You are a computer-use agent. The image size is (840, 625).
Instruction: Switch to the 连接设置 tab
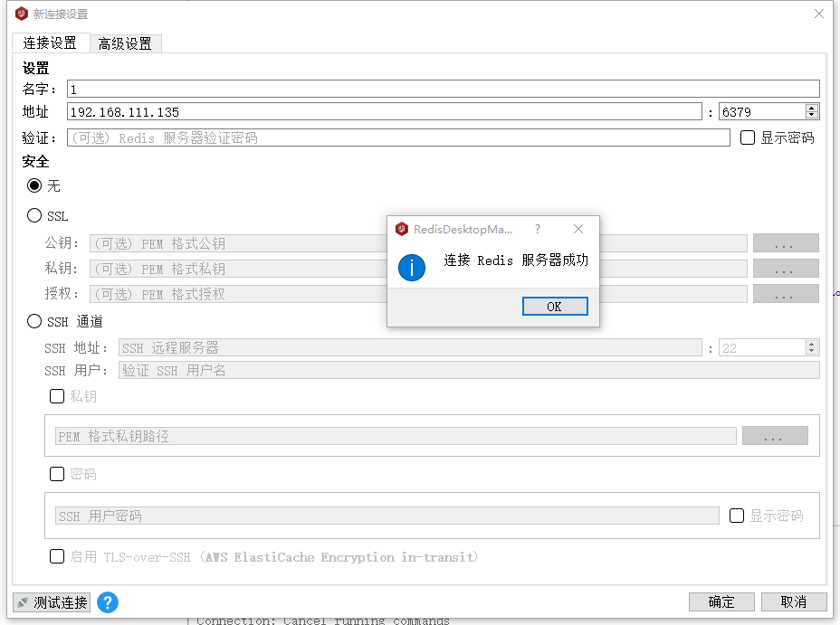point(50,43)
